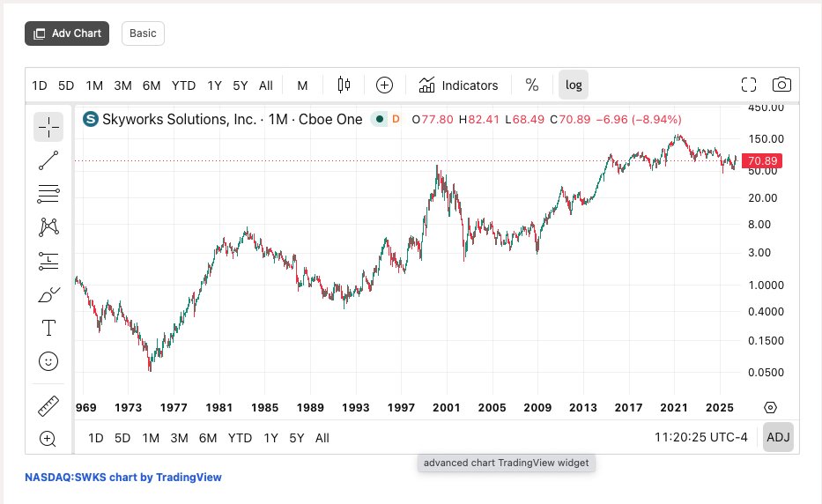
Task: Choose All in bottom range bar
Action: point(322,438)
